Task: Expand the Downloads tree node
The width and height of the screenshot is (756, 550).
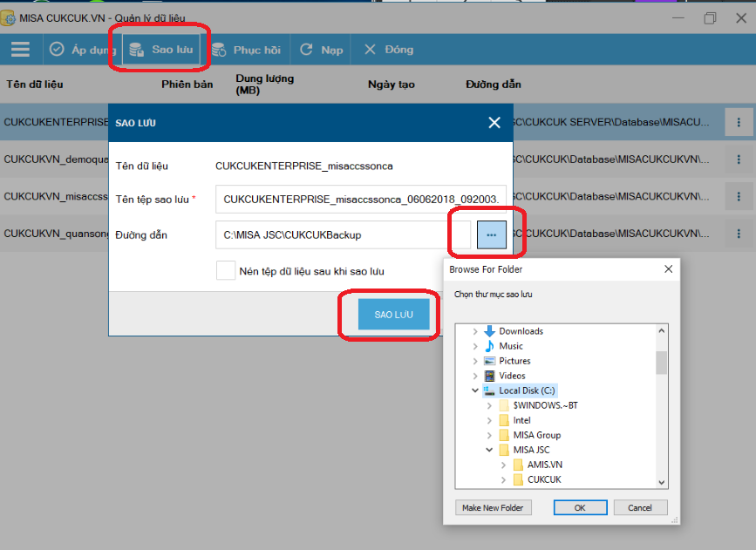Action: point(475,331)
